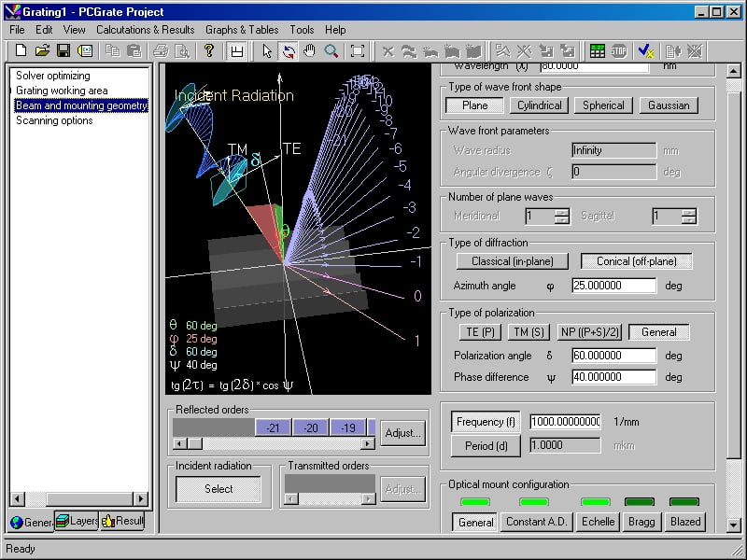
Task: Click the yellow tag icon beside Save
Action: (x=85, y=50)
